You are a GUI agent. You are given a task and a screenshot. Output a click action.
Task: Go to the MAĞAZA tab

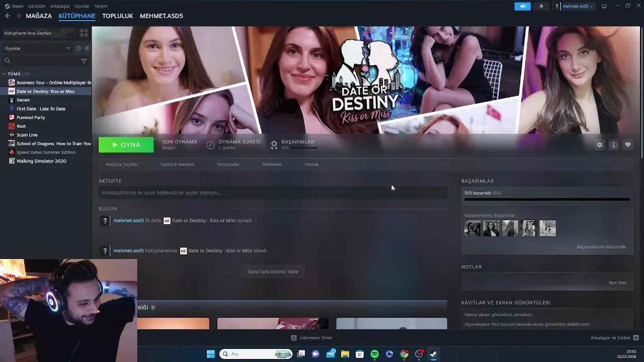[x=39, y=16]
